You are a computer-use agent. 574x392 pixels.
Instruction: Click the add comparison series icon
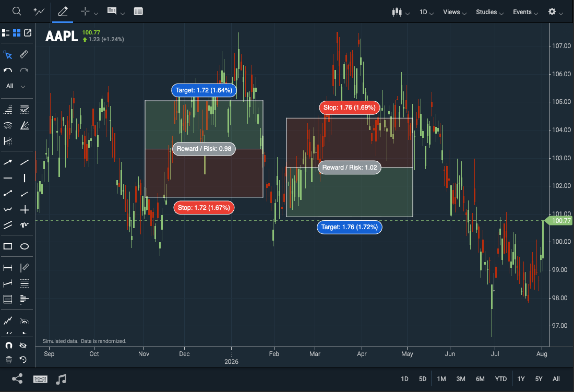coord(39,11)
